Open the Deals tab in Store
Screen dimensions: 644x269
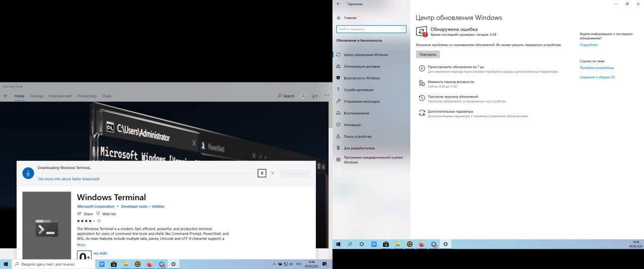tap(107, 96)
